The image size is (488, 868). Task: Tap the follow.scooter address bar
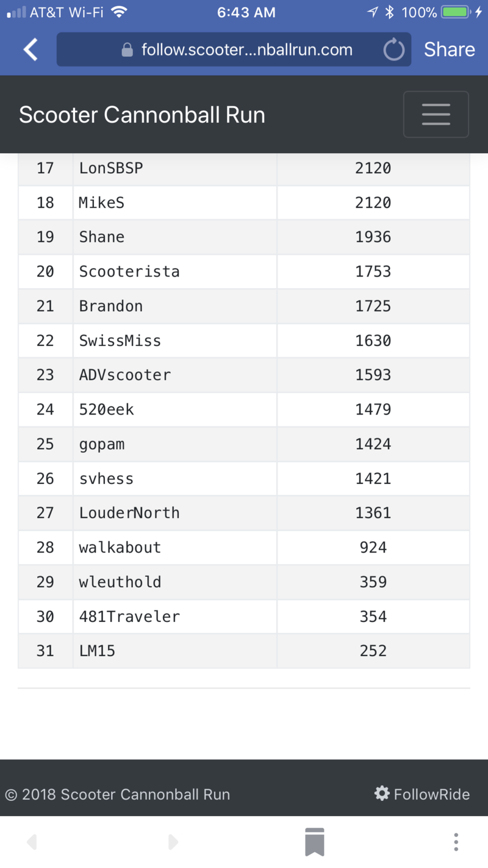(246, 50)
